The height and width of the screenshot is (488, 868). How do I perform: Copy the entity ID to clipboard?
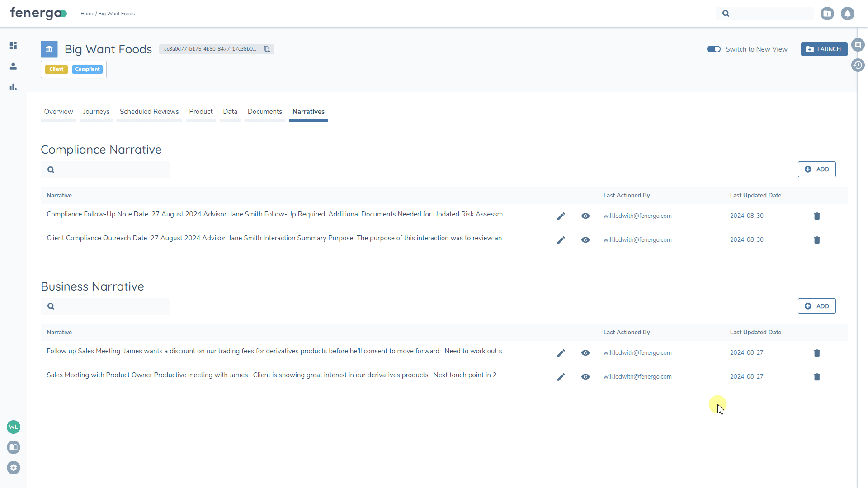(267, 49)
